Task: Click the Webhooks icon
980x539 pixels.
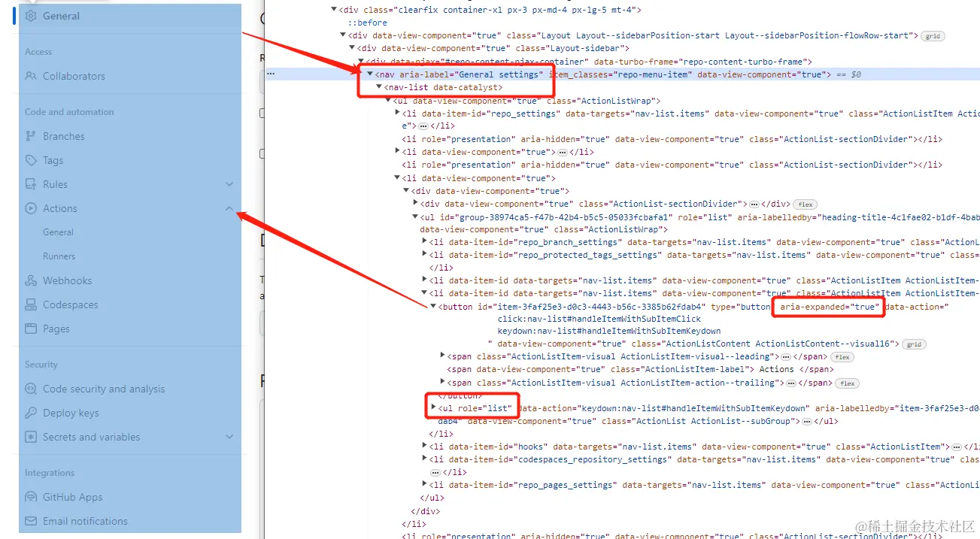Action: tap(31, 280)
